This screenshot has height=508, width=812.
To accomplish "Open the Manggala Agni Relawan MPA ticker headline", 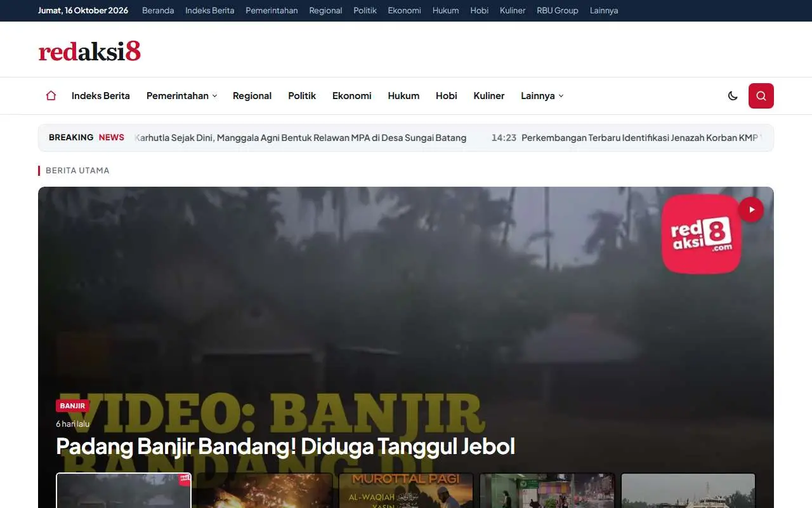I will coord(301,138).
